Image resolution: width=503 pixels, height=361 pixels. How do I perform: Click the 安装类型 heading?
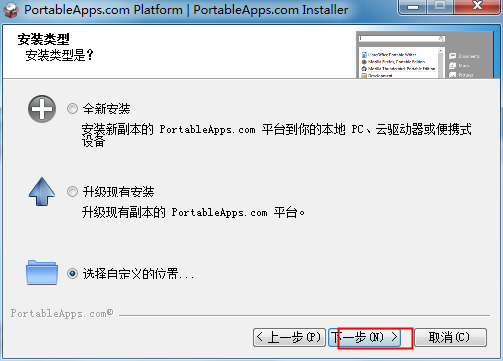coord(43,39)
